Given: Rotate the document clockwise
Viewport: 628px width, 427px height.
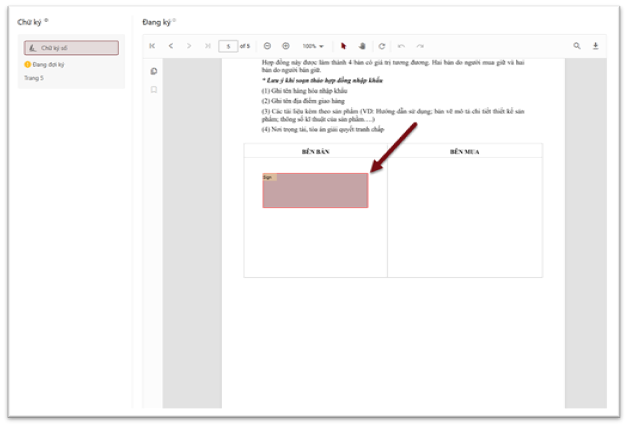Looking at the screenshot, I should click(382, 46).
